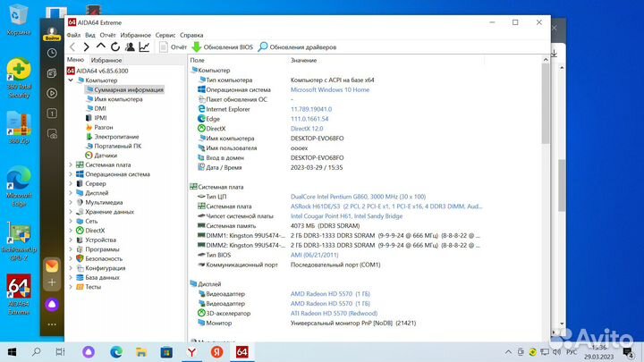
Task: Select Программы tree item
Action: 97,249
